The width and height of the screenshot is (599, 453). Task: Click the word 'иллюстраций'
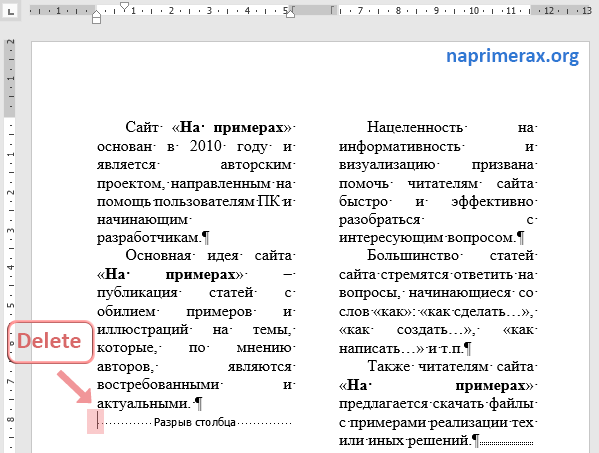point(142,330)
